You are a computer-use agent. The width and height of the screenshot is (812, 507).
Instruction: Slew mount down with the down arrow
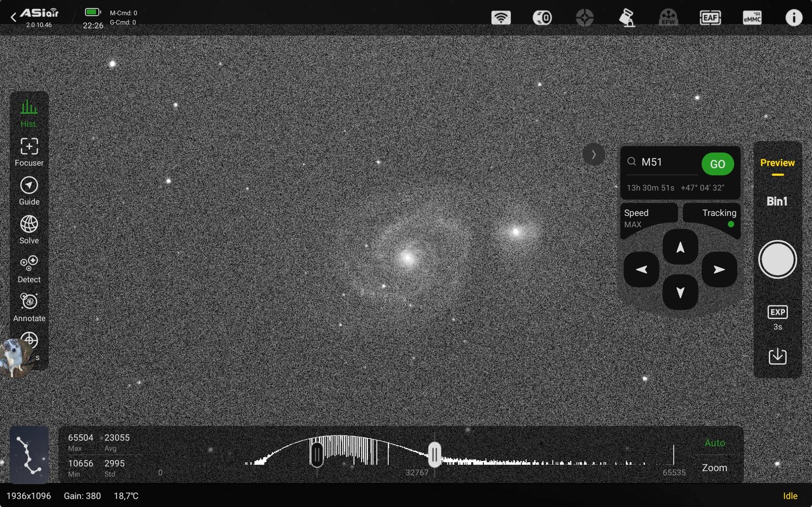[680, 292]
